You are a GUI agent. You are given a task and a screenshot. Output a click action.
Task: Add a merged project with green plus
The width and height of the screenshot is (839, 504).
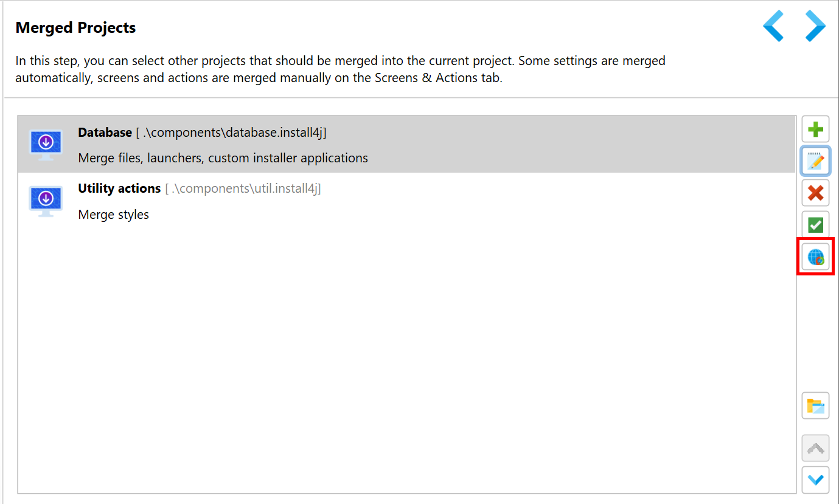[815, 129]
